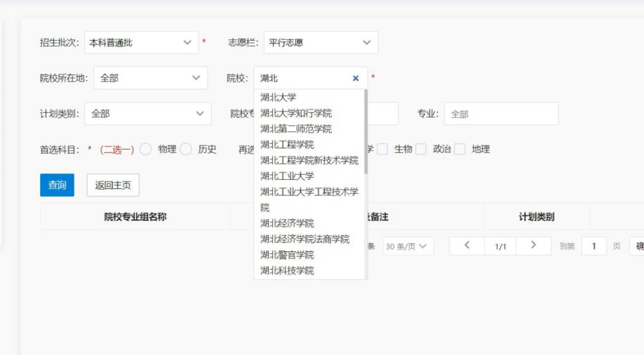The height and width of the screenshot is (355, 644).
Task: Choose 湖北第二师范学院 from the list
Action: (x=309, y=129)
